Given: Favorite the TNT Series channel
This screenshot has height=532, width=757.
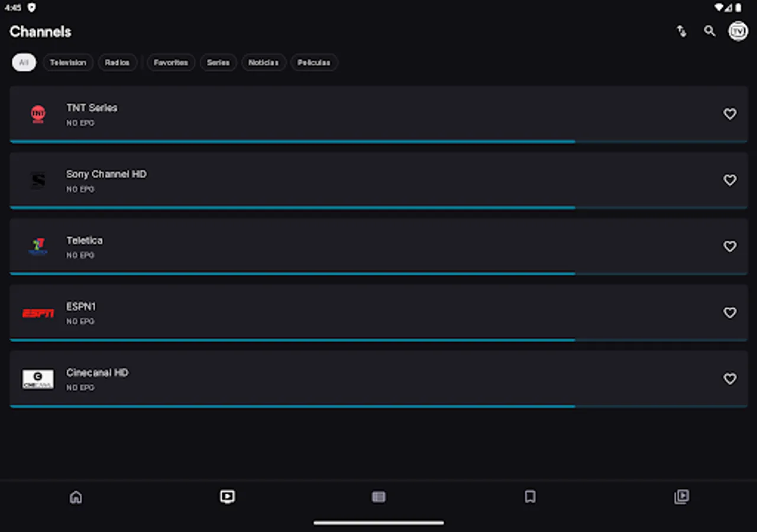Looking at the screenshot, I should coord(730,114).
